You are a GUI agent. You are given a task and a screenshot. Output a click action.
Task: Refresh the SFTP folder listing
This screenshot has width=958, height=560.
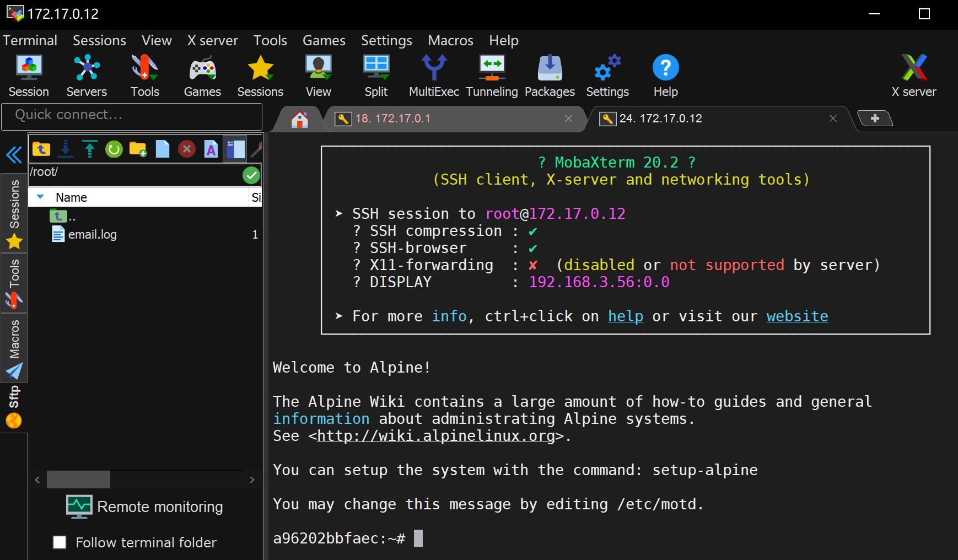(114, 149)
